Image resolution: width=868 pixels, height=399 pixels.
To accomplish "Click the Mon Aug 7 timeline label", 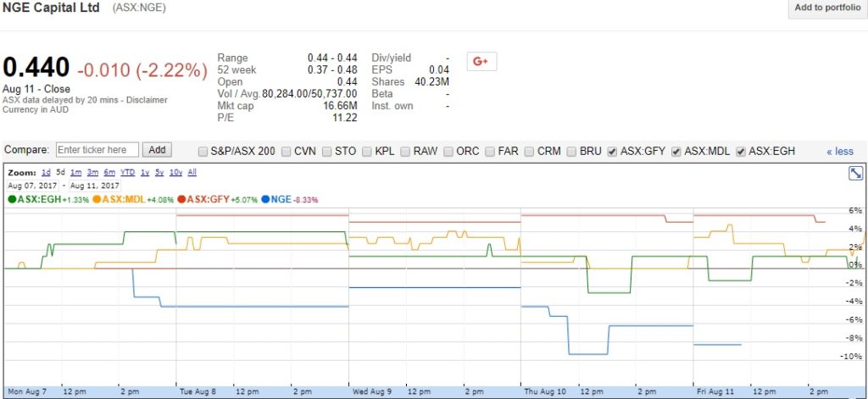I will tap(26, 392).
